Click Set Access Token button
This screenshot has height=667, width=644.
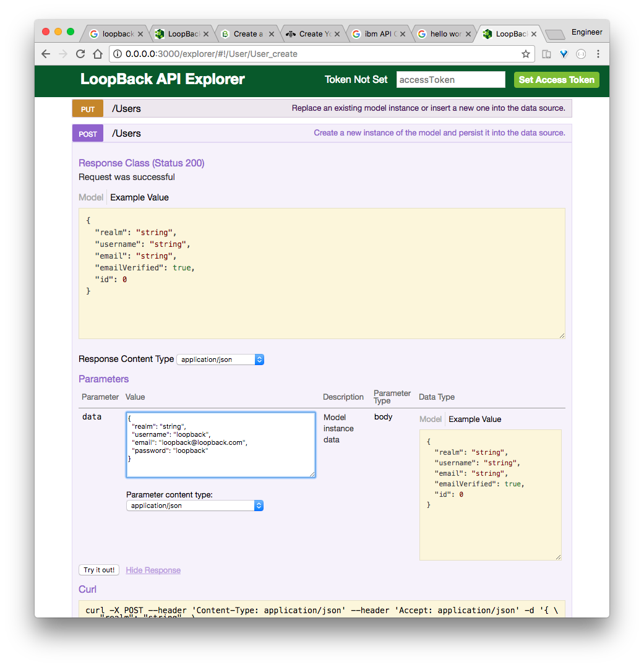tap(556, 80)
